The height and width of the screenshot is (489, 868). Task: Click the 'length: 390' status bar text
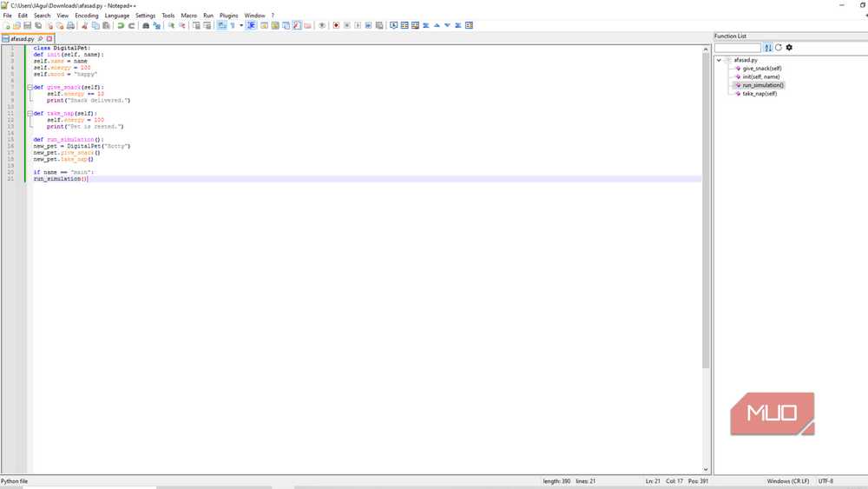[556, 481]
